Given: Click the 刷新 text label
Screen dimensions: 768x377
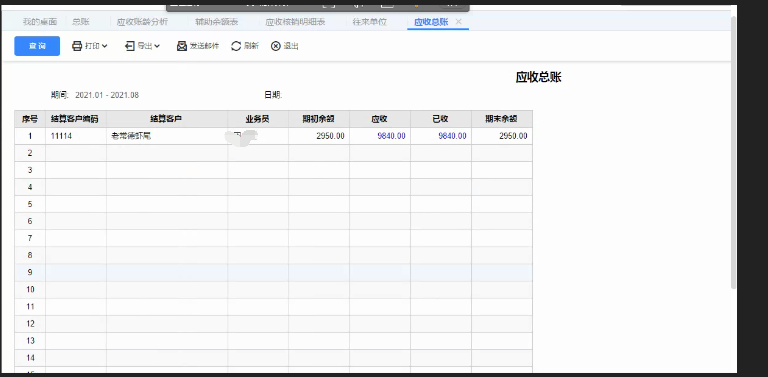Looking at the screenshot, I should [251, 46].
